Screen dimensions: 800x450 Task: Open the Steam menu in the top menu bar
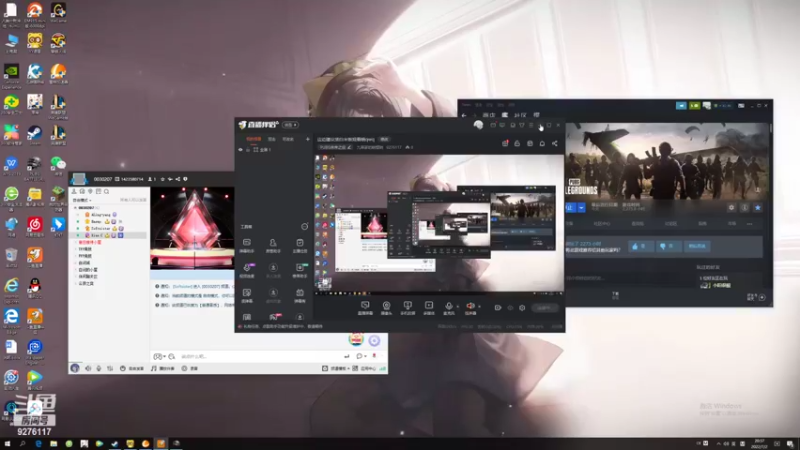pos(466,105)
